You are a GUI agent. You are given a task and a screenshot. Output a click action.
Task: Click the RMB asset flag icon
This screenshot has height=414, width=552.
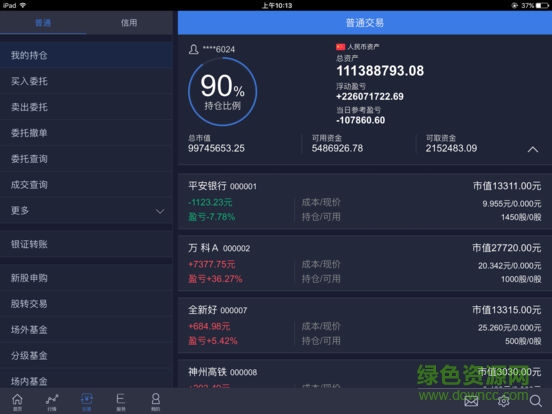click(340, 47)
